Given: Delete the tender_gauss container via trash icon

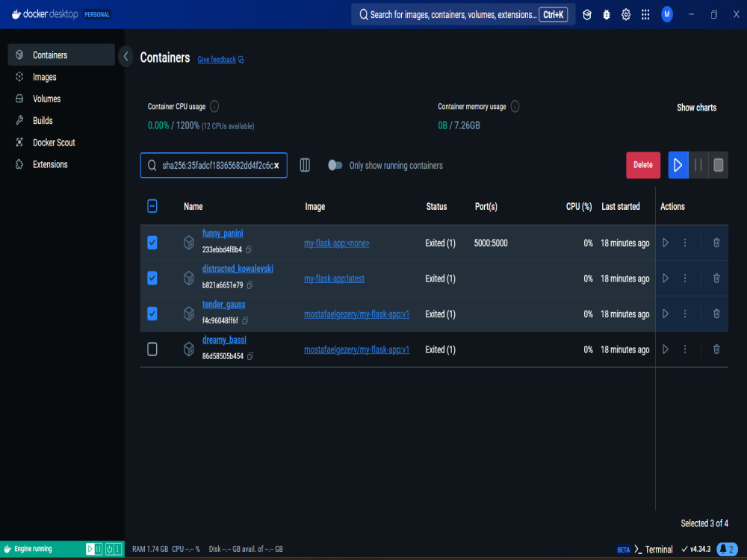Looking at the screenshot, I should click(716, 314).
